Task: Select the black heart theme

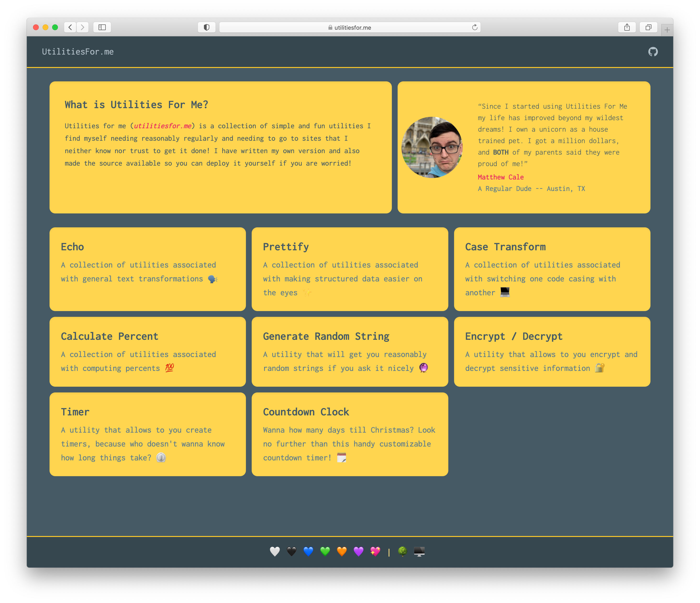Action: point(292,551)
